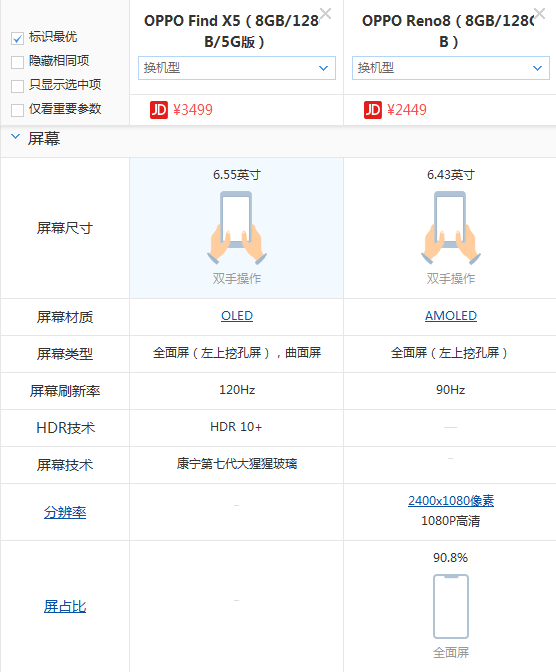Select Find X5 全面屏（左上挖孔屏），曲面屏 cell
The image size is (556, 672).
[x=237, y=353]
